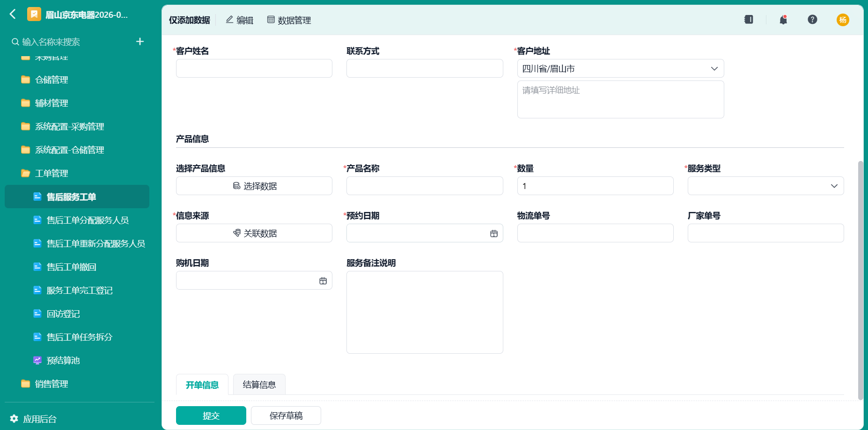Image resolution: width=868 pixels, height=430 pixels.
Task: Click the 预结算池 dashboard icon
Action: tap(37, 360)
